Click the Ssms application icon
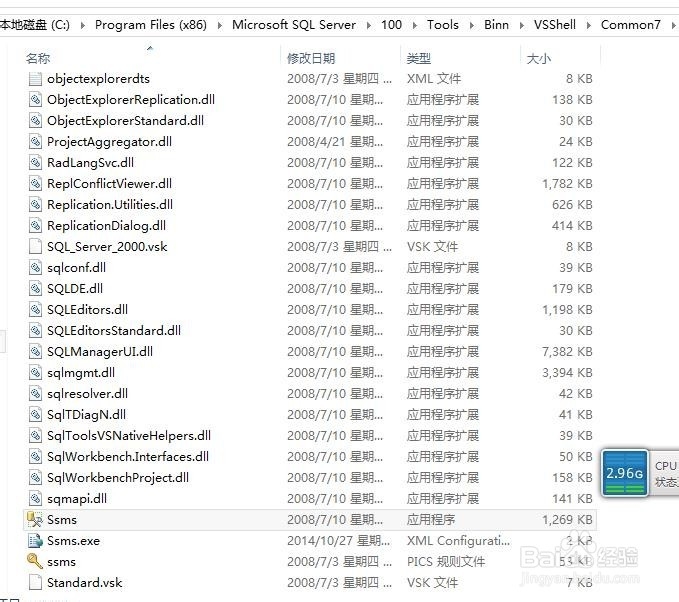Screen dimensions: 679x602 point(35,520)
